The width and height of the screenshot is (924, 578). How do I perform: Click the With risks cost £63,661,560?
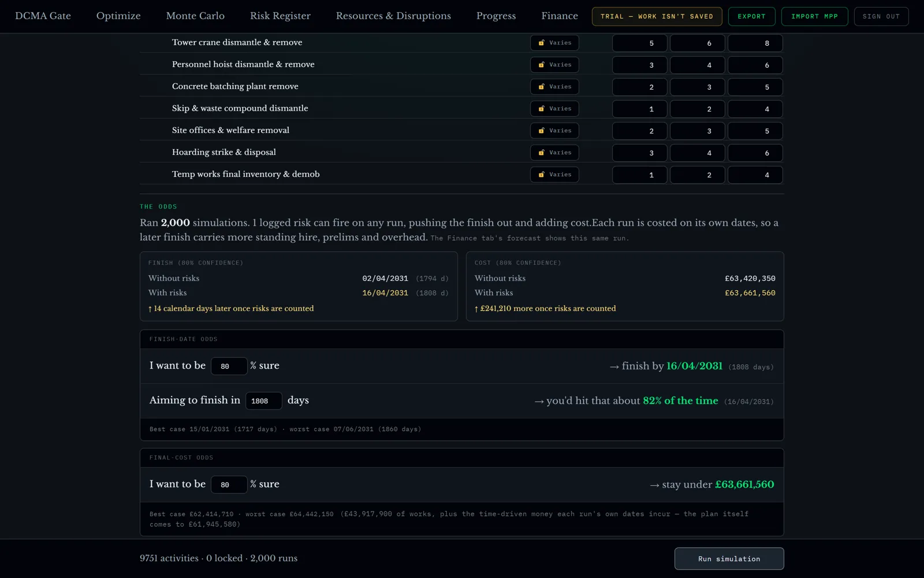[750, 293]
